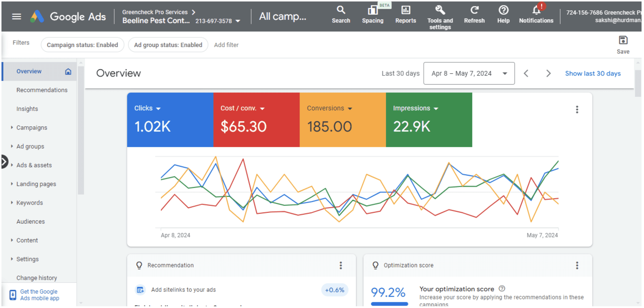Open the hamburger main menu
Viewport: 644px width, 308px height.
[x=16, y=17]
